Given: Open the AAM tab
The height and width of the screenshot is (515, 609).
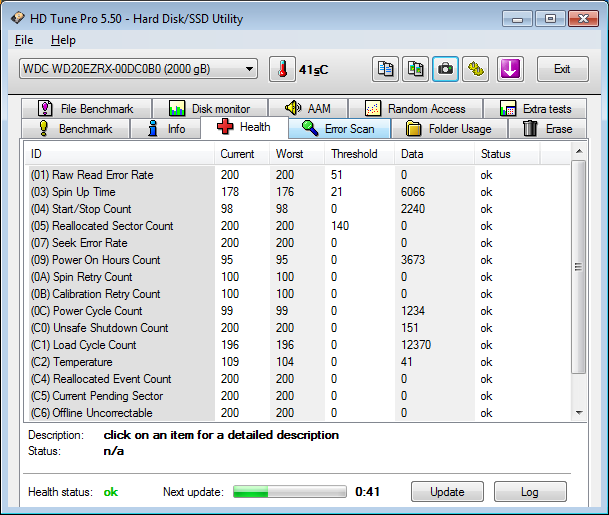Looking at the screenshot, I should (x=308, y=108).
